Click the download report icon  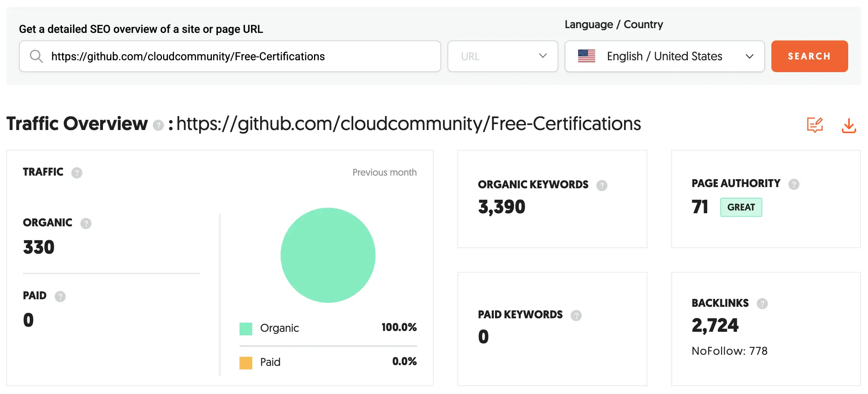(x=849, y=126)
